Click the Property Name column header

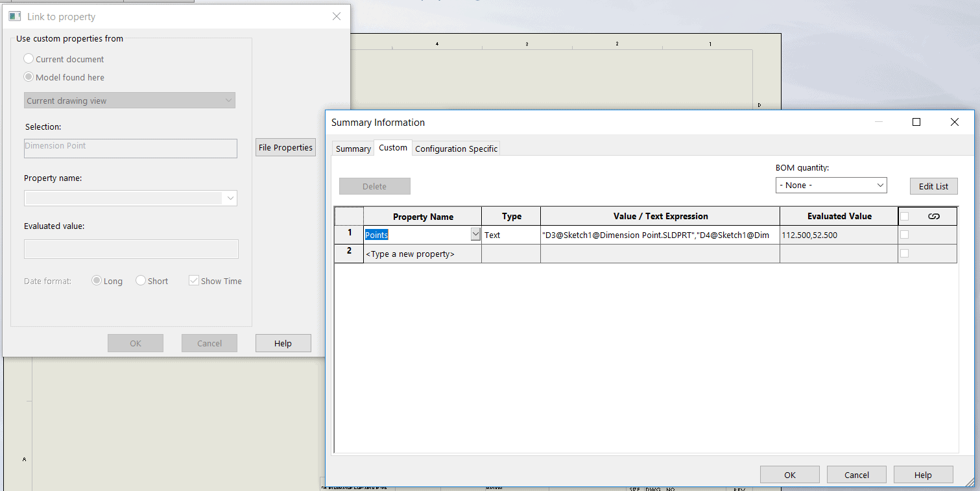coord(422,217)
